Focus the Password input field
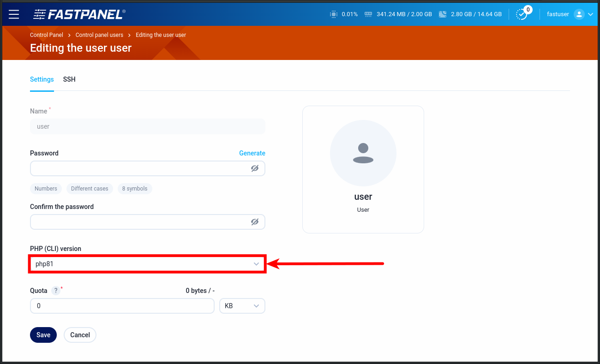 click(148, 168)
